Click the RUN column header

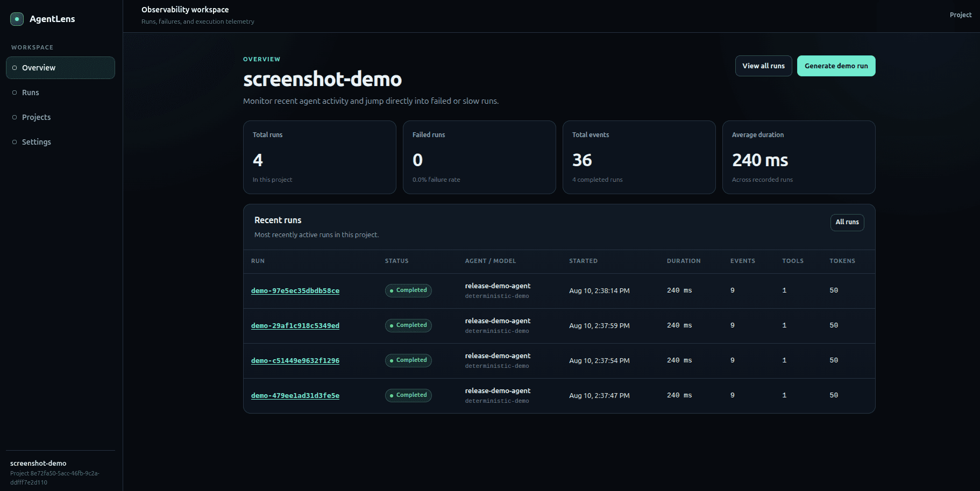[x=258, y=261]
